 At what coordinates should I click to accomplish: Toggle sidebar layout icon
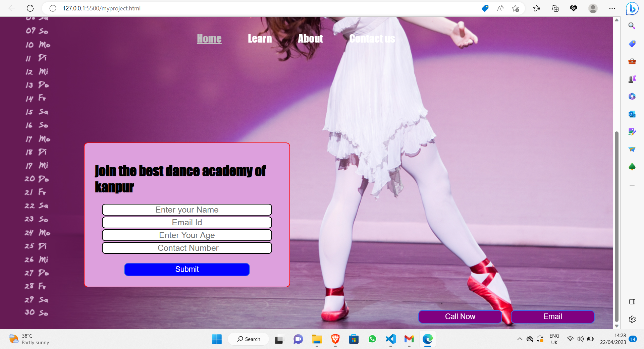[x=632, y=302]
